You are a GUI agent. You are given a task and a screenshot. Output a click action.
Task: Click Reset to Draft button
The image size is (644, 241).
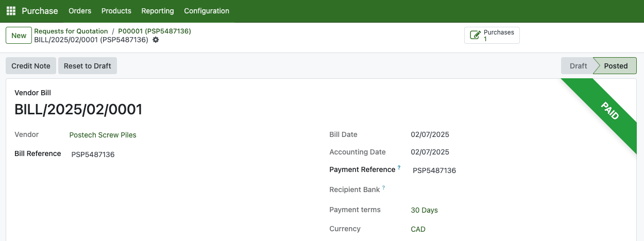(x=88, y=66)
